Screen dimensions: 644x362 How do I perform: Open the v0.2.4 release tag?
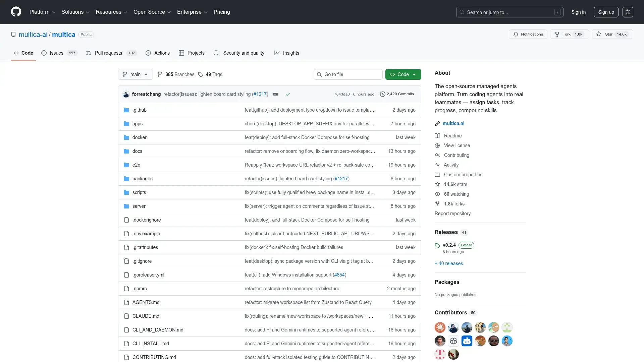[x=449, y=245]
